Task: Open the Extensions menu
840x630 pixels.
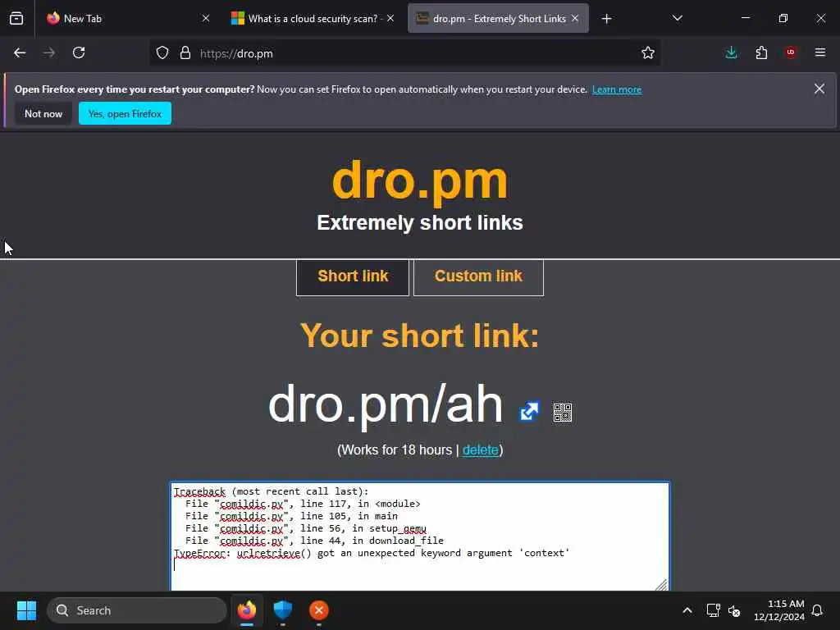Action: [761, 52]
